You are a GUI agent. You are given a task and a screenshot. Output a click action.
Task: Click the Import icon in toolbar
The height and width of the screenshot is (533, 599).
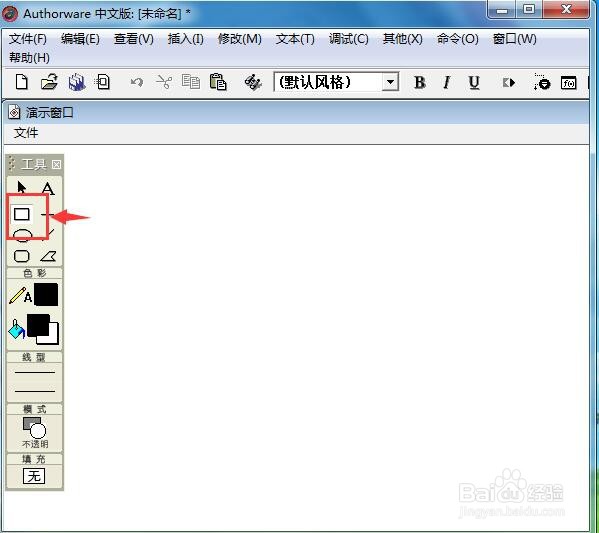[103, 82]
